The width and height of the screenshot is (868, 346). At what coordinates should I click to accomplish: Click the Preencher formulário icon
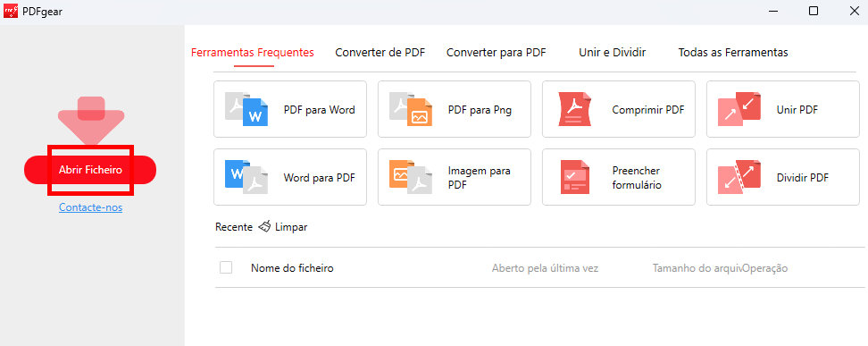click(575, 177)
